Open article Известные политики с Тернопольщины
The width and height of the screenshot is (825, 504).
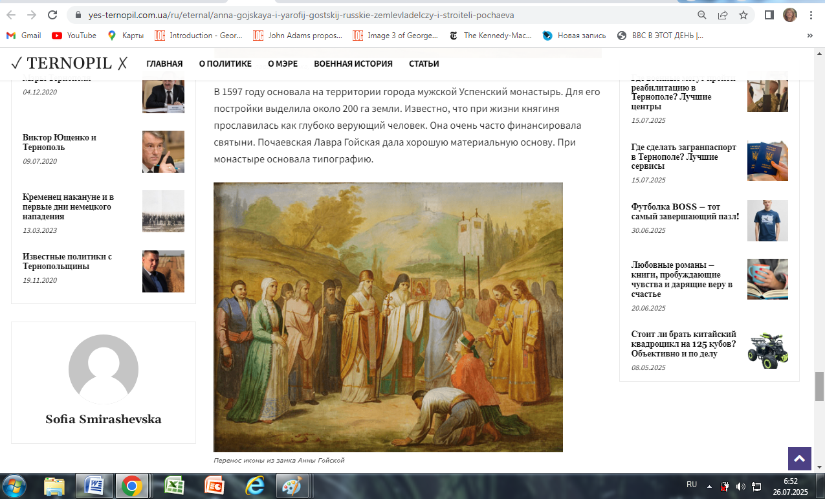click(67, 261)
